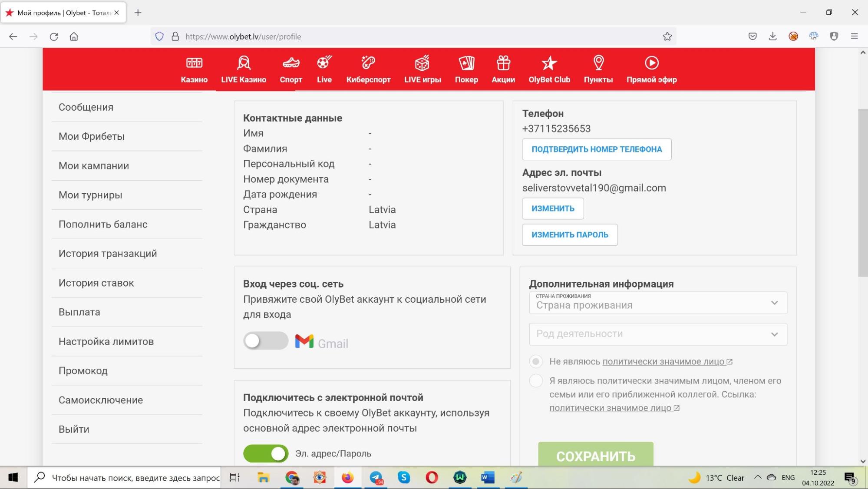This screenshot has height=489, width=868.
Task: Click ИЗМЕНИТЬ email button
Action: 553,208
